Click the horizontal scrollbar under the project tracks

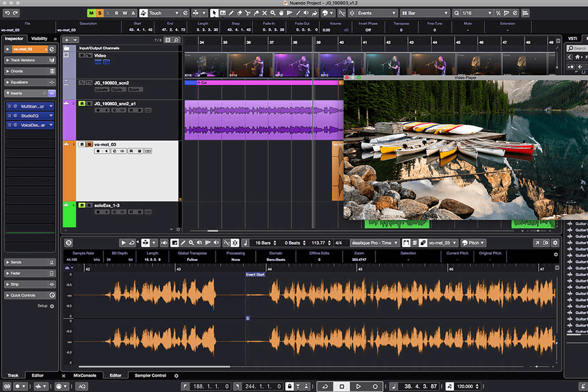(x=212, y=231)
